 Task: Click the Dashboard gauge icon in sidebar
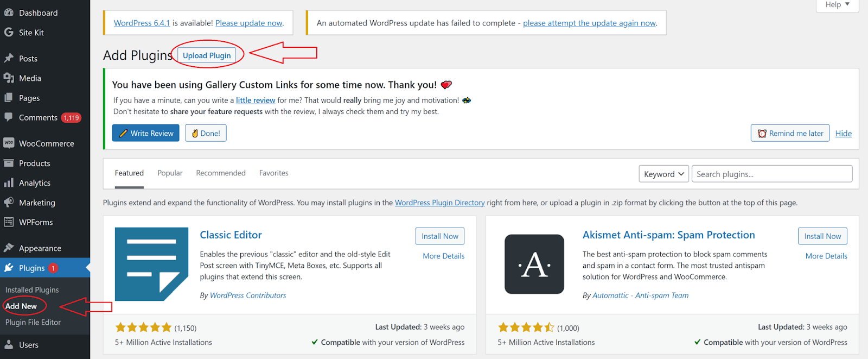coord(9,12)
